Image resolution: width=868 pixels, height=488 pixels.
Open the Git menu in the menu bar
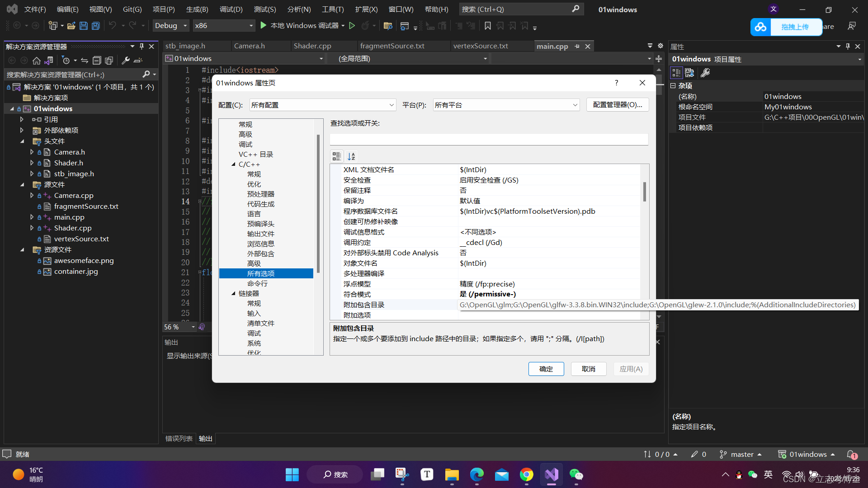click(132, 9)
